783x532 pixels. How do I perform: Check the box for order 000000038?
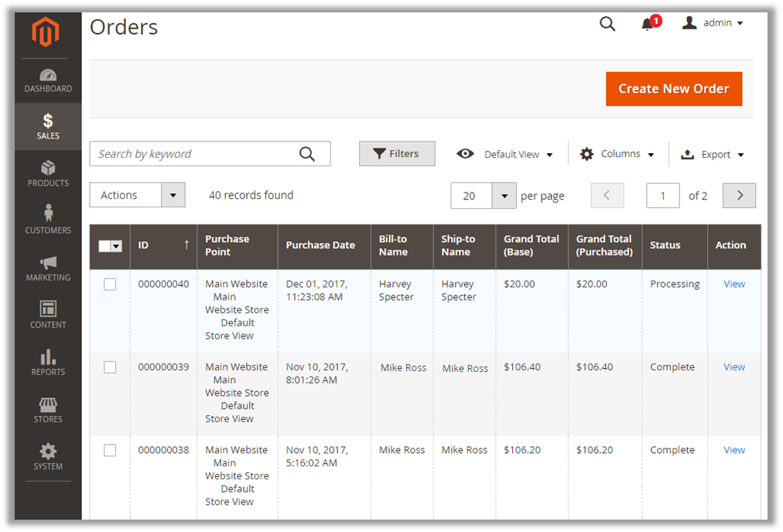(110, 450)
